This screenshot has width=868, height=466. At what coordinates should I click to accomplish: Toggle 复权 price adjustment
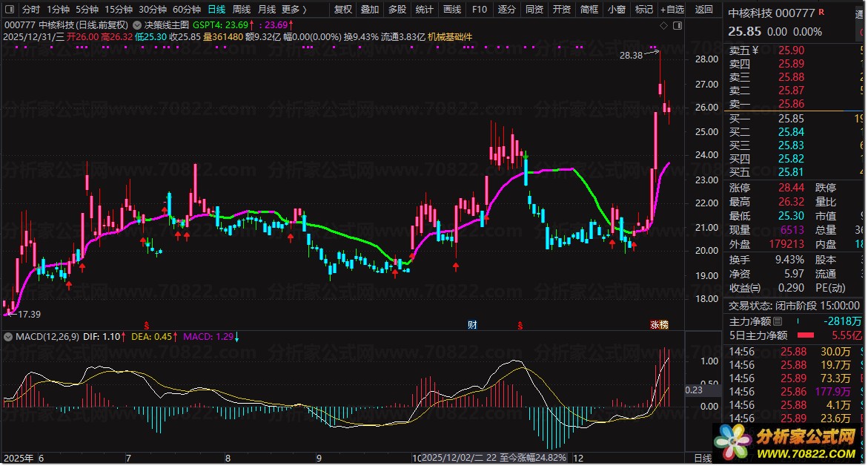pos(343,10)
